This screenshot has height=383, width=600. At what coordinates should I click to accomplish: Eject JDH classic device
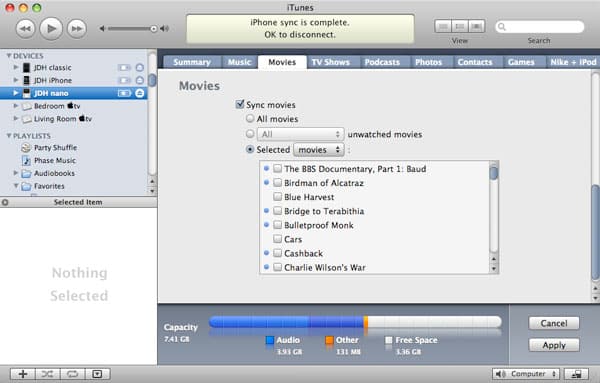(x=140, y=68)
